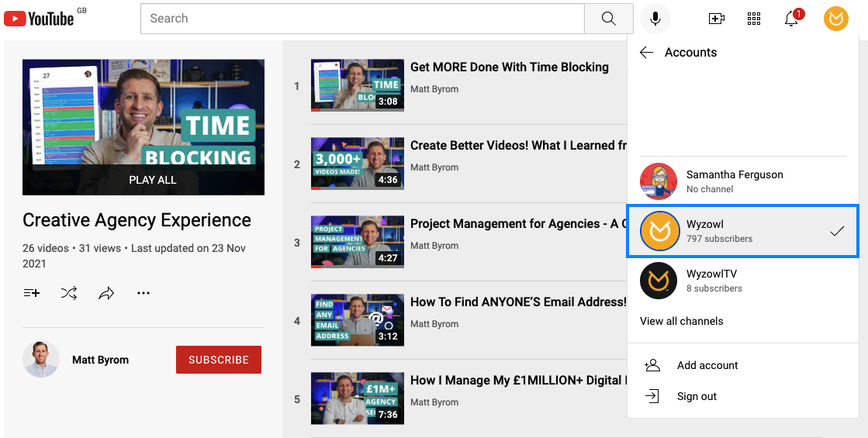Share the playlist via arrow icon
Viewport: 868px width, 438px height.
tap(106, 293)
